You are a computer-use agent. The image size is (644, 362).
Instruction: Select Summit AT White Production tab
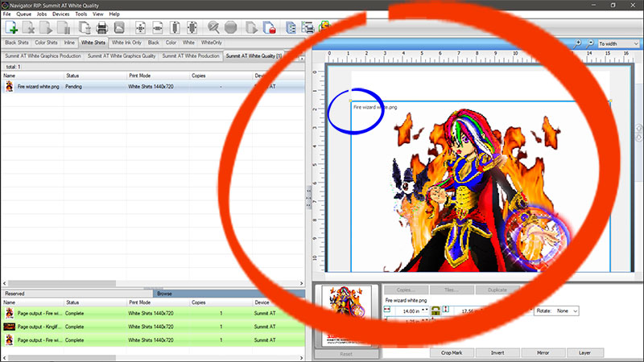191,56
